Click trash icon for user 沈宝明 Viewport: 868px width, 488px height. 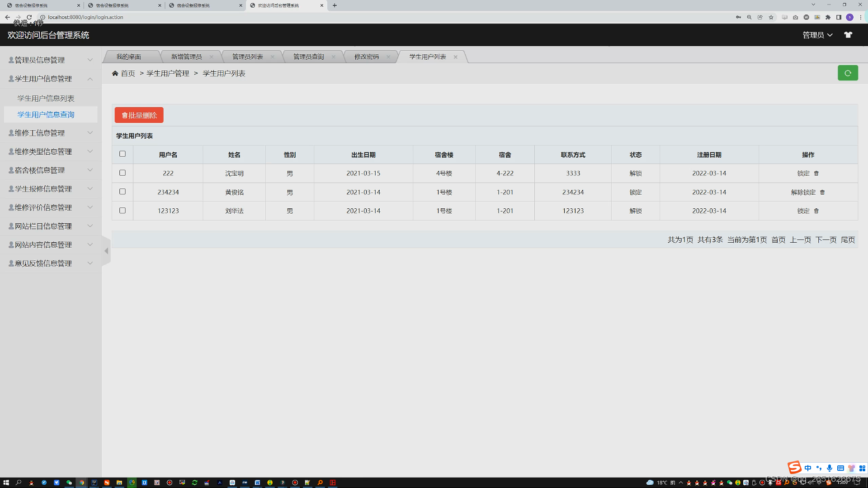[x=816, y=174]
